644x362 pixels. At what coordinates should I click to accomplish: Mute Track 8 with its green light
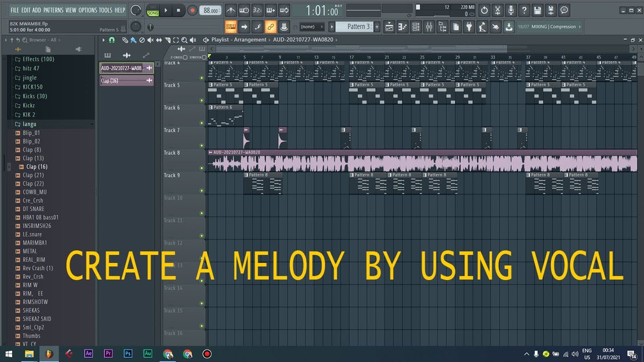tap(202, 168)
